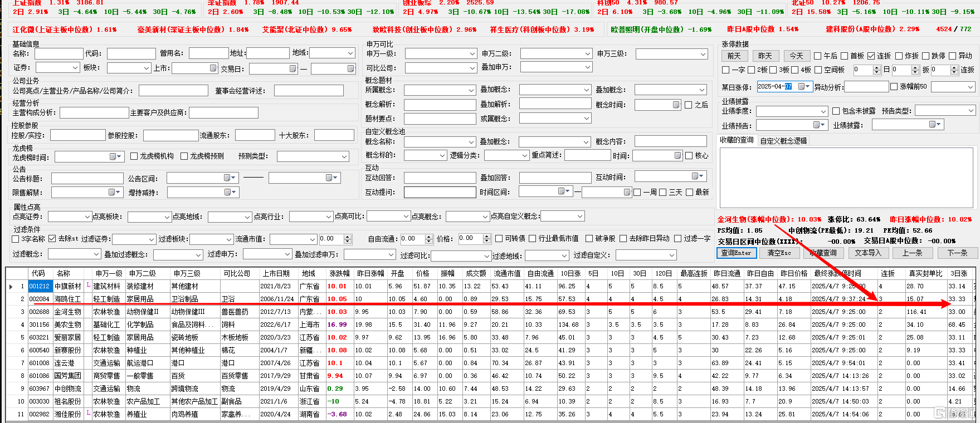Focus the 互动提问 input field
Image resolution: width=980 pixels, height=423 pixels.
click(x=440, y=192)
